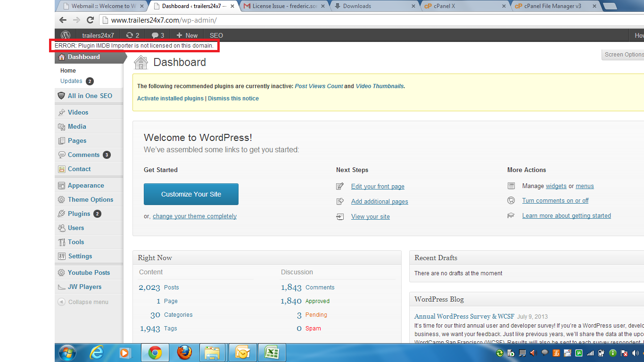Viewport: 644px width, 362px height.
Task: Open JW Players in the sidebar
Action: click(x=89, y=287)
